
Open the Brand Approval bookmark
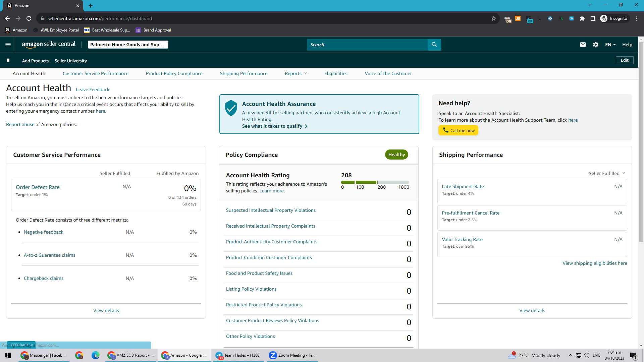tap(154, 30)
